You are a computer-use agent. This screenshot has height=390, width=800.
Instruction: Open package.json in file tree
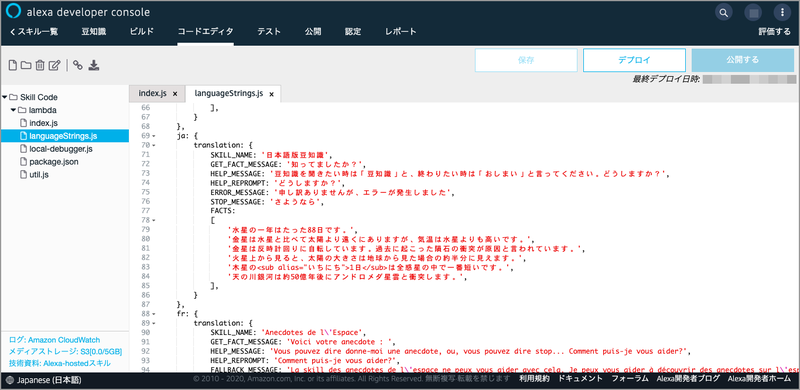[x=54, y=162]
